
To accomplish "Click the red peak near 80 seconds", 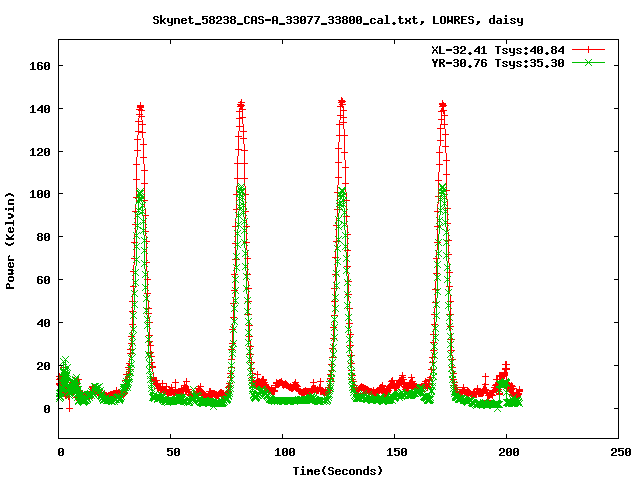I will (x=241, y=105).
